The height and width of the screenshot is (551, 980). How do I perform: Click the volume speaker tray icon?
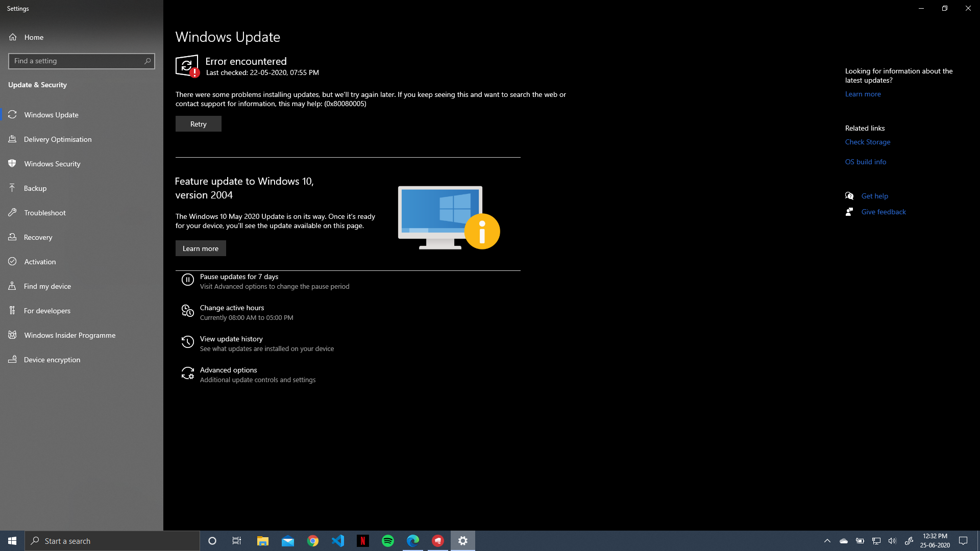coord(892,541)
